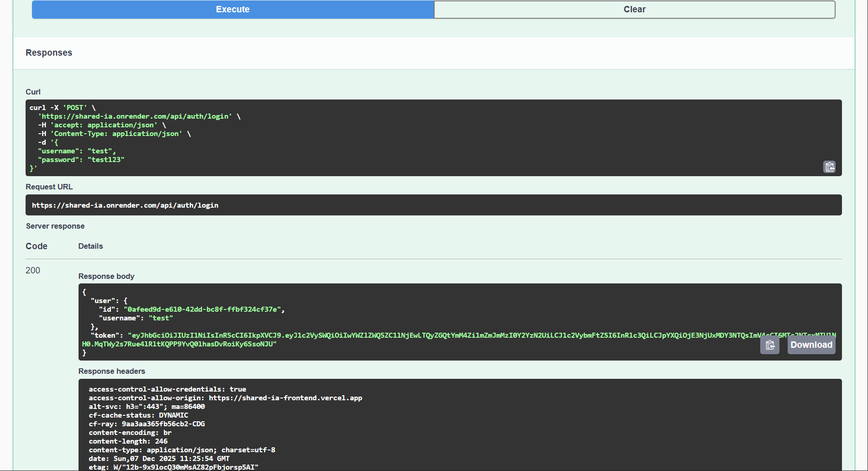
Task: Click the shared-ia-frontend.vercel.app origin URL
Action: click(x=285, y=398)
